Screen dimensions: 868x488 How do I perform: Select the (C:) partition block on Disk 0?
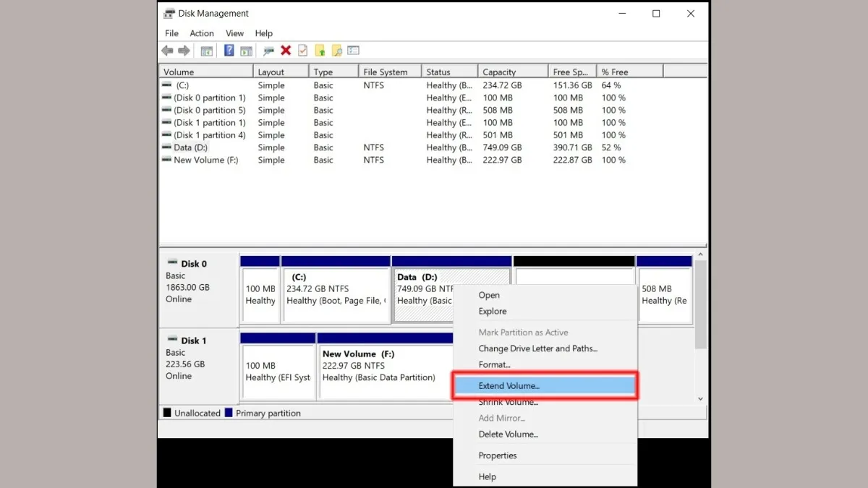click(x=336, y=294)
